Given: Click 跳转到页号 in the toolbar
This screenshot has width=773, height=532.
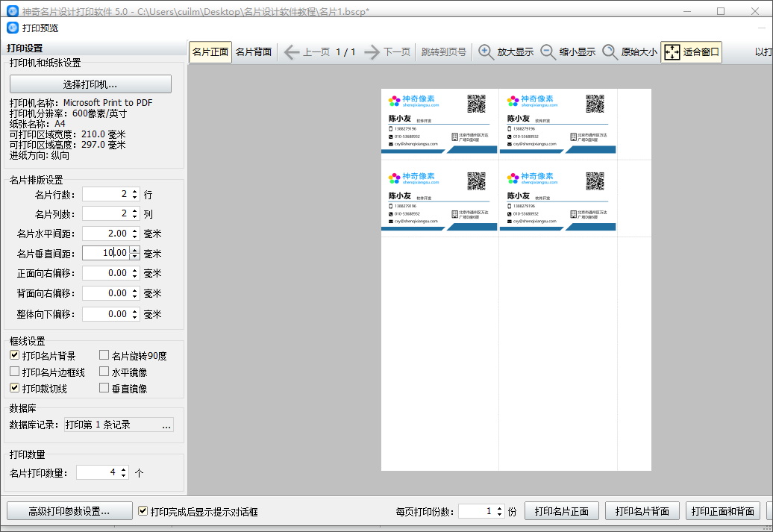Looking at the screenshot, I should (x=444, y=51).
